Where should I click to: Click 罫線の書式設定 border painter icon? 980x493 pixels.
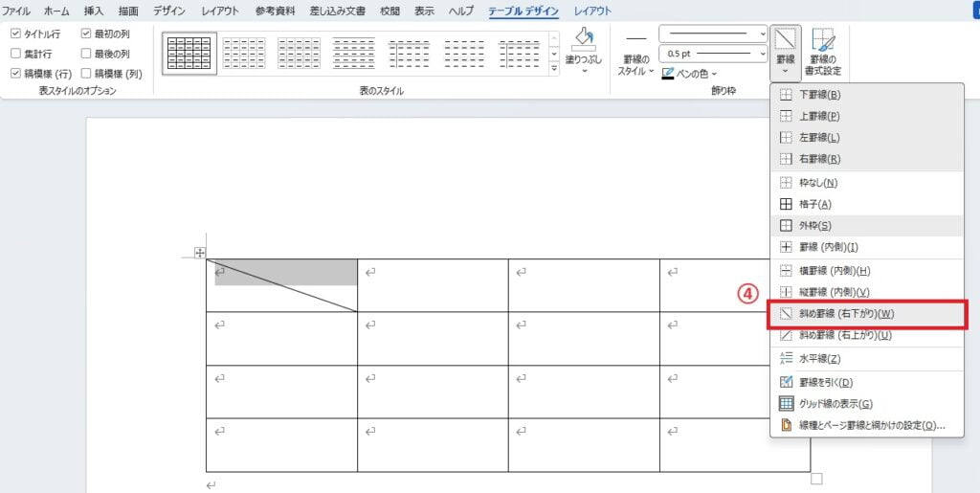(825, 39)
